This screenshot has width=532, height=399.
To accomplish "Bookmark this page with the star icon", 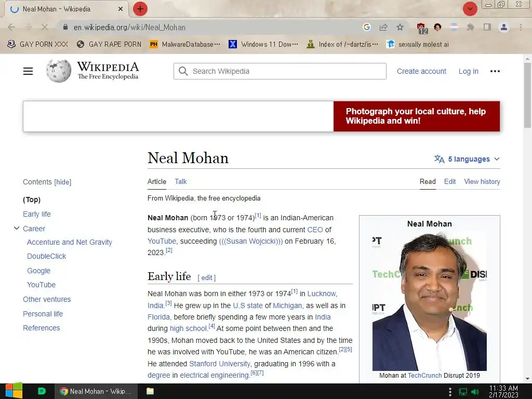I will point(400,27).
